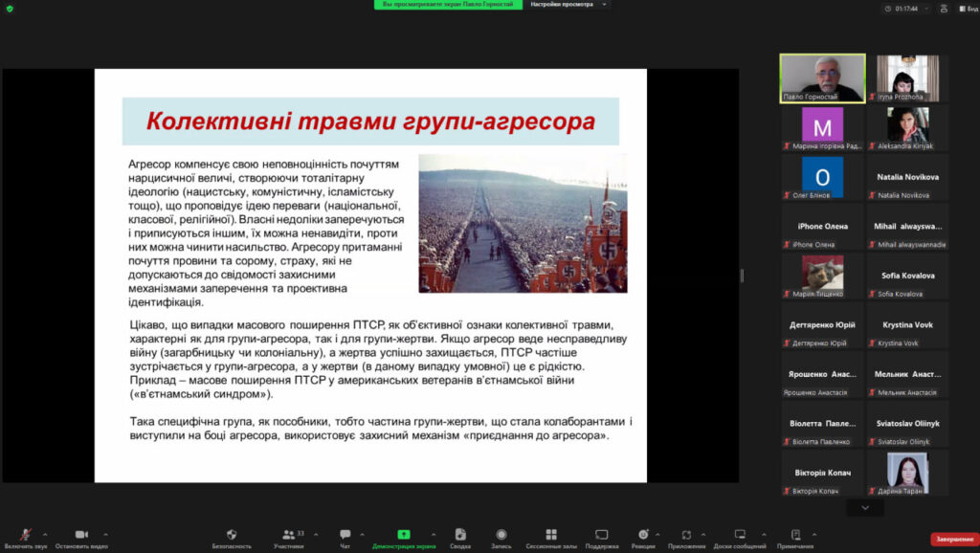Open the Сводка summary icon
Screen dimensions: 980x553
pyautogui.click(x=460, y=535)
